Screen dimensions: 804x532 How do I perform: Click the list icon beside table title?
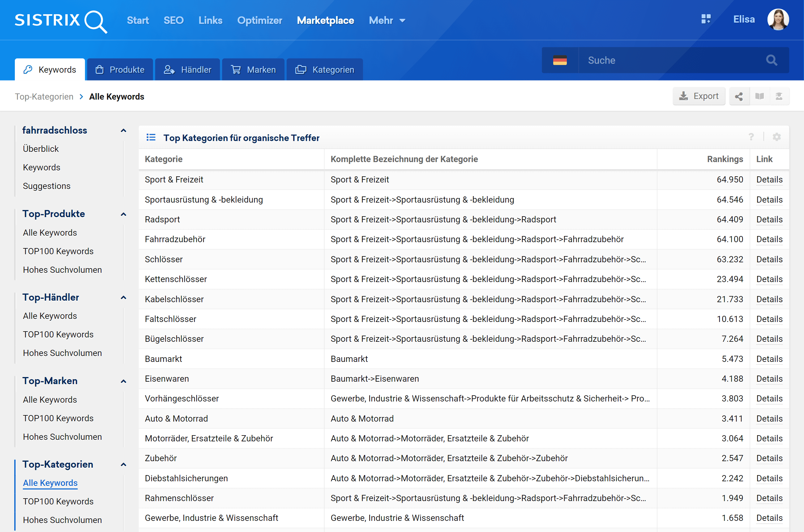[x=151, y=137]
